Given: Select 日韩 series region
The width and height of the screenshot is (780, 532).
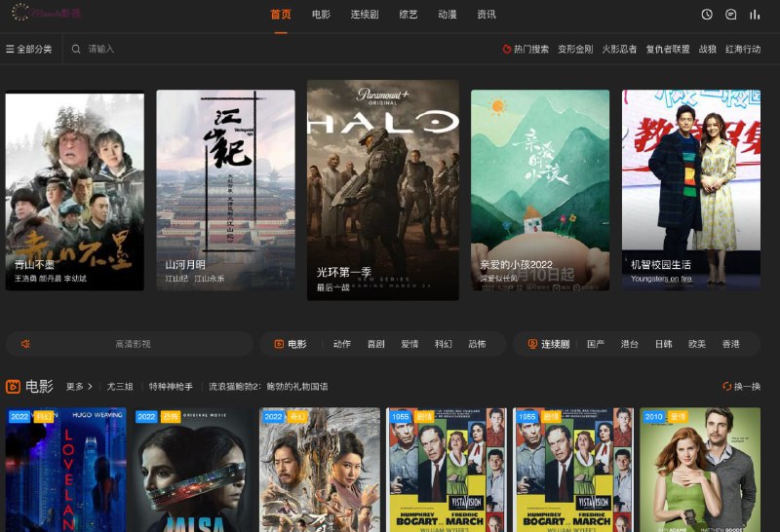Looking at the screenshot, I should click(x=663, y=344).
